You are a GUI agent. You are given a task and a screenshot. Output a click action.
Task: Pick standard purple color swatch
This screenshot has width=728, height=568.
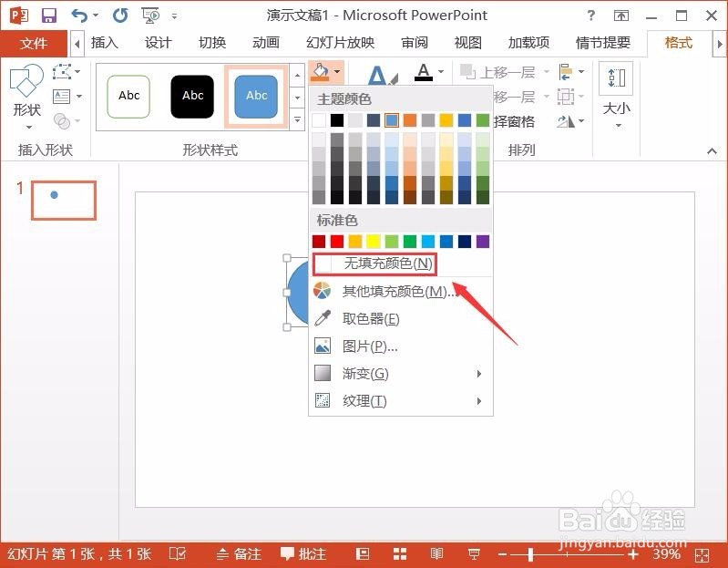483,242
